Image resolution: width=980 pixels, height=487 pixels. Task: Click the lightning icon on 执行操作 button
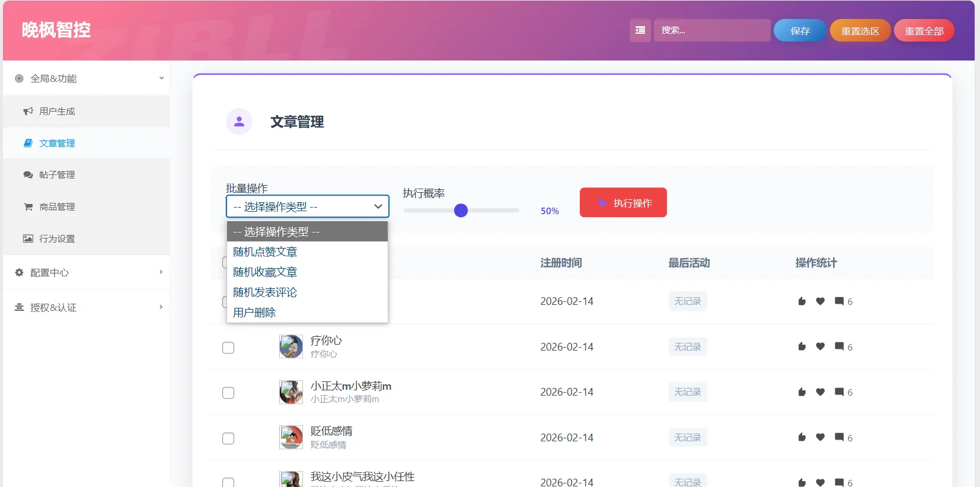point(602,202)
